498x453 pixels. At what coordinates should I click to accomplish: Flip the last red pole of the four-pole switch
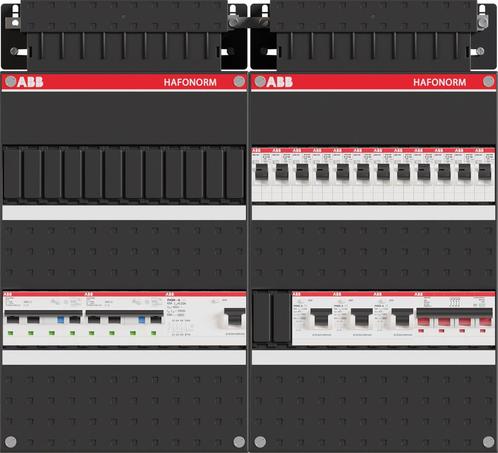point(485,321)
